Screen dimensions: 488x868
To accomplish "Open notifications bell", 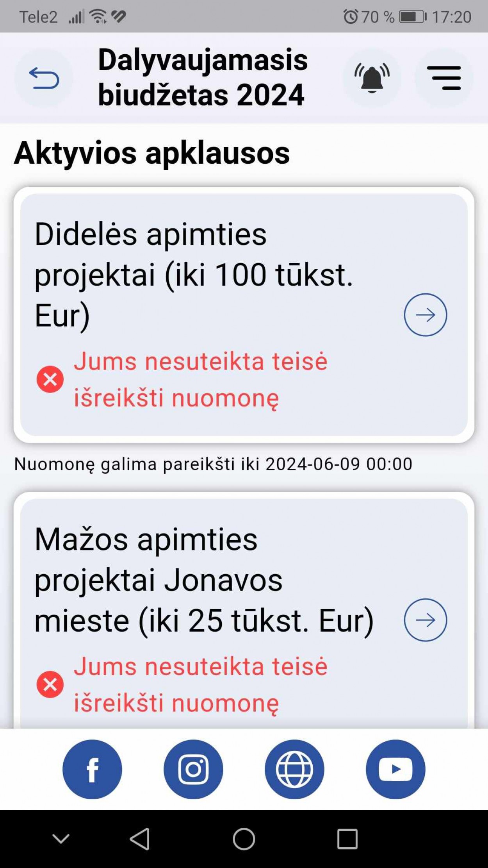I will point(372,78).
